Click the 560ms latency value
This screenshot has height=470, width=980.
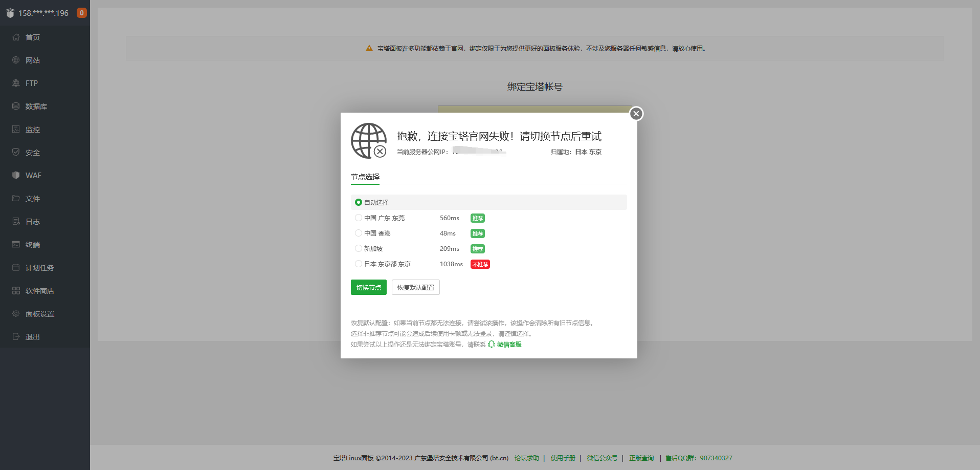450,218
